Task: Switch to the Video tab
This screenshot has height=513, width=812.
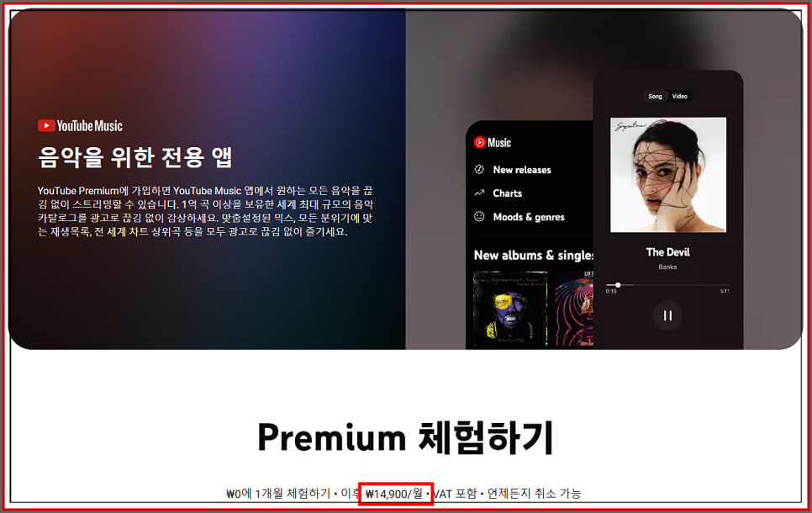Action: [x=679, y=97]
